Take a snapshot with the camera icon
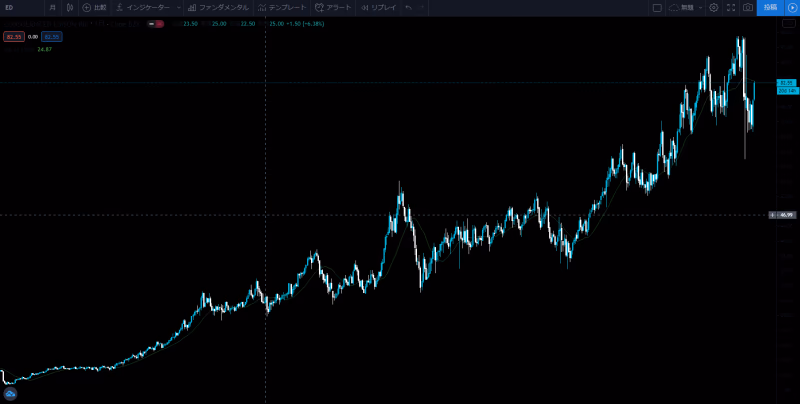 tap(747, 7)
